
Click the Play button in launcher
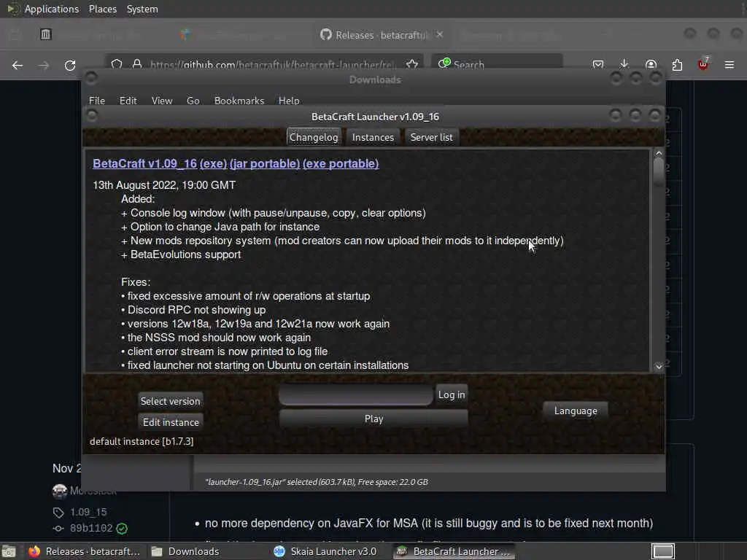click(373, 419)
